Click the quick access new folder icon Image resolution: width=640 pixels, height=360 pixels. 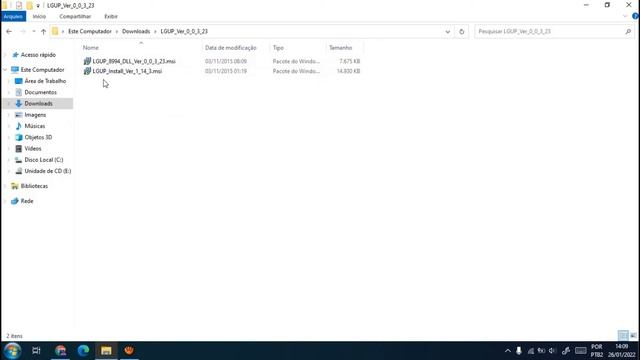pos(29,5)
